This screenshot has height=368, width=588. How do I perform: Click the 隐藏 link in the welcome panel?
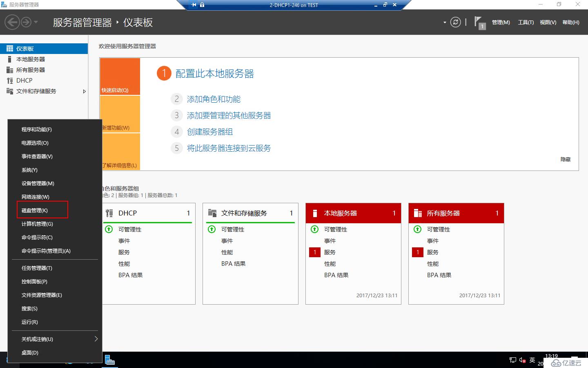click(566, 159)
